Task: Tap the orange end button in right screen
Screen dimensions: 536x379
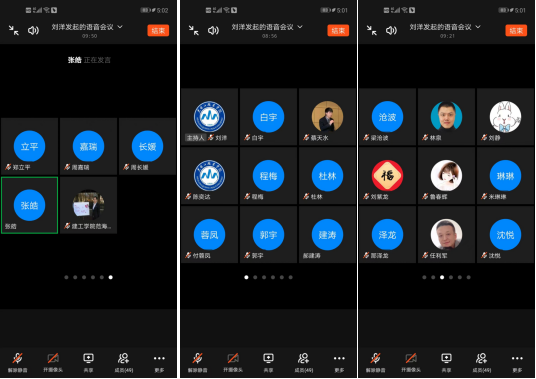Action: coord(516,30)
